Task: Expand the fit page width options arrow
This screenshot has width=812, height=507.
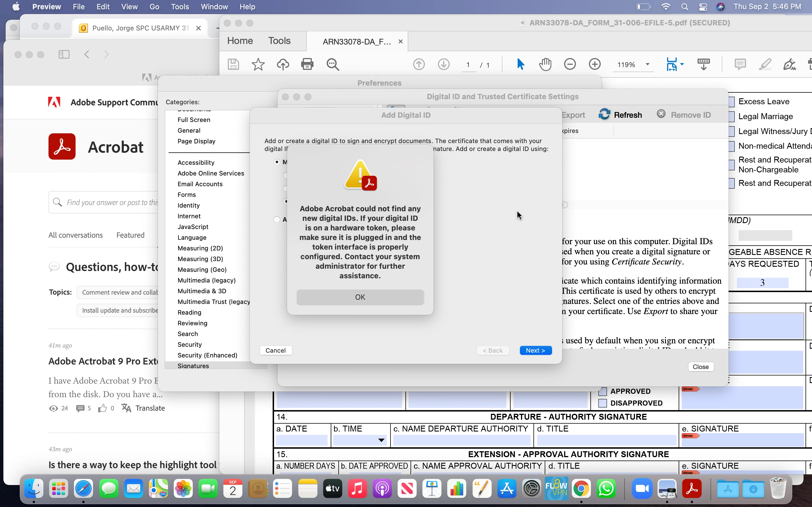Action: pos(682,64)
